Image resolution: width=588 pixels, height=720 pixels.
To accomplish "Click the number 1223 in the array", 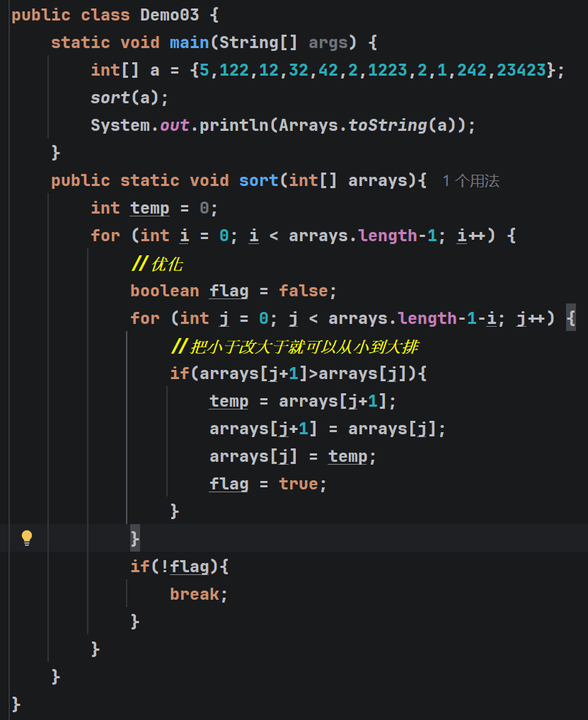I will tap(387, 70).
